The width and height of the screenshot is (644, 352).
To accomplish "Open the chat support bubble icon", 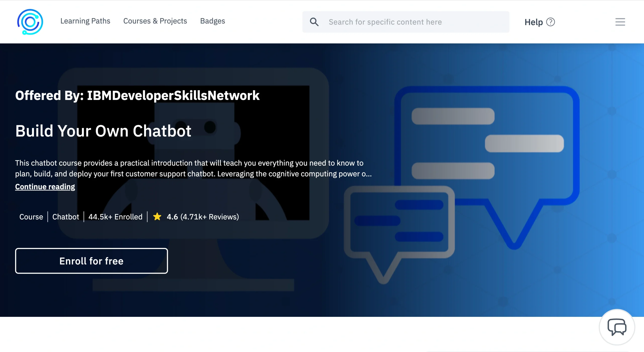I will pos(617,327).
